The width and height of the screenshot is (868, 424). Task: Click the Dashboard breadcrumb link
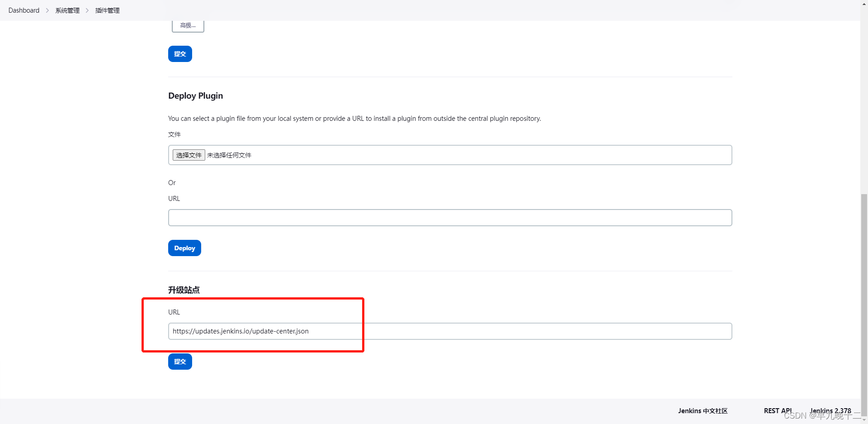coord(24,10)
